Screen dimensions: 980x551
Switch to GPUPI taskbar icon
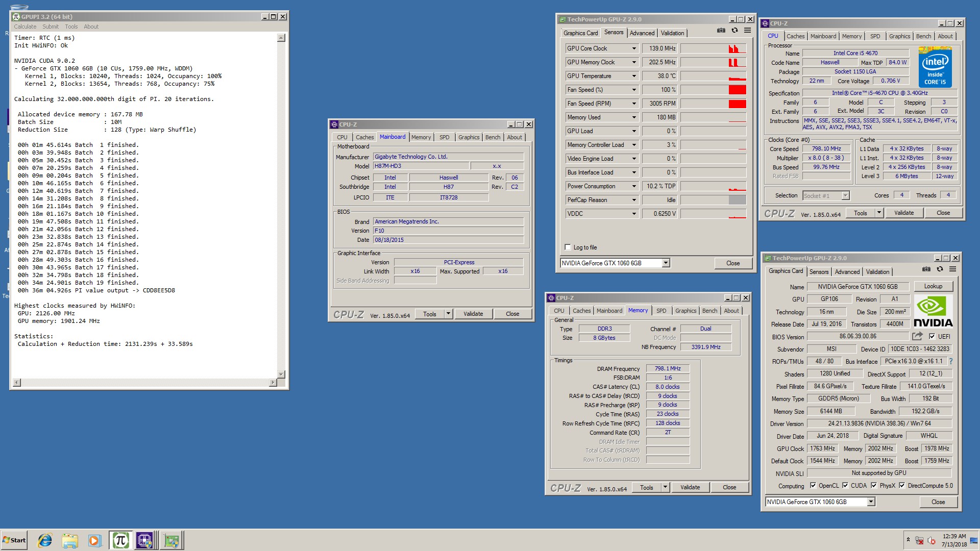click(x=120, y=540)
